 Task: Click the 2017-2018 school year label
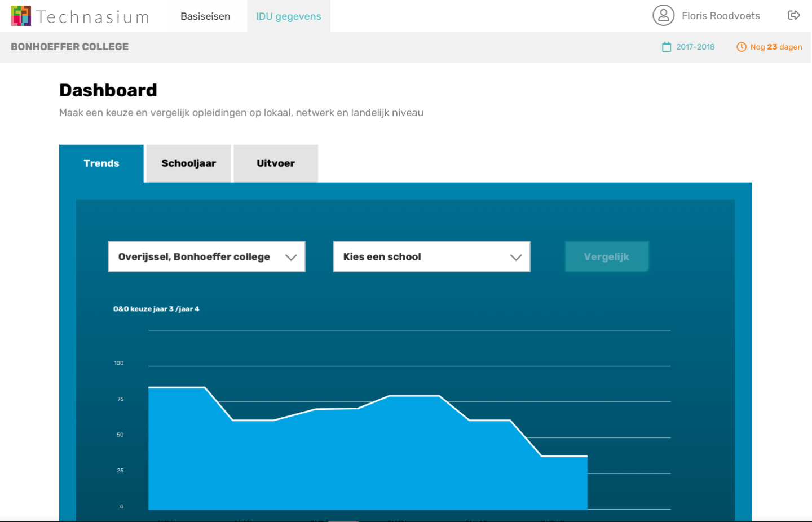point(695,47)
